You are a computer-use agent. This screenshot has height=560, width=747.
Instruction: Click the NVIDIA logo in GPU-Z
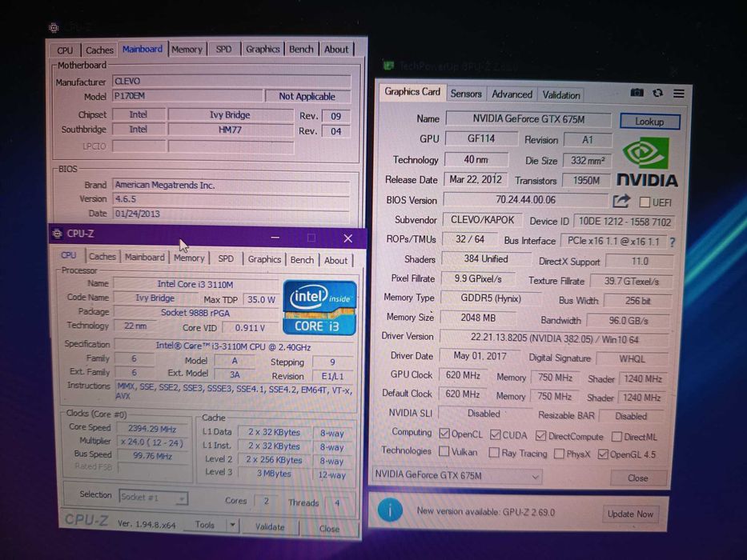click(x=646, y=162)
